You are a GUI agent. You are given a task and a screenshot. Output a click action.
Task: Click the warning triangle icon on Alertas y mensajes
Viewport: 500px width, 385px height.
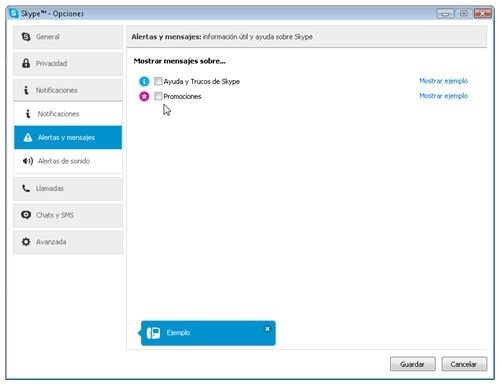28,137
